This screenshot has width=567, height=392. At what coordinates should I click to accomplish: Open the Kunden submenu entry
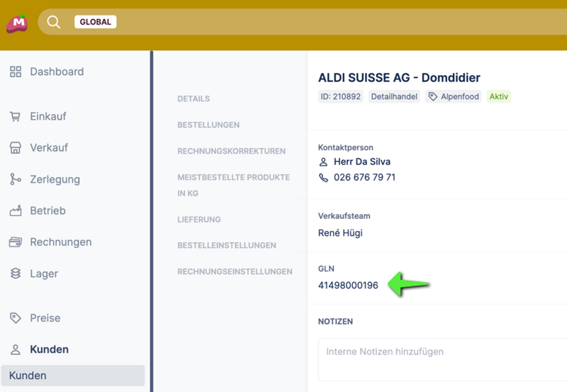coord(28,376)
